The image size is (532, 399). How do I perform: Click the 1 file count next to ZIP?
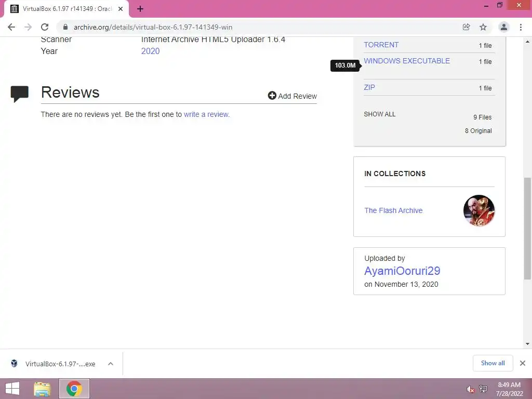(x=485, y=88)
